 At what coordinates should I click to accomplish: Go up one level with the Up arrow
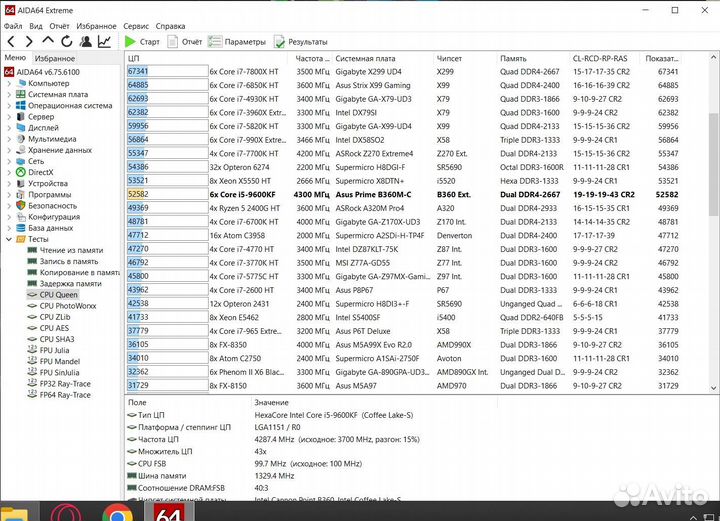coord(47,42)
